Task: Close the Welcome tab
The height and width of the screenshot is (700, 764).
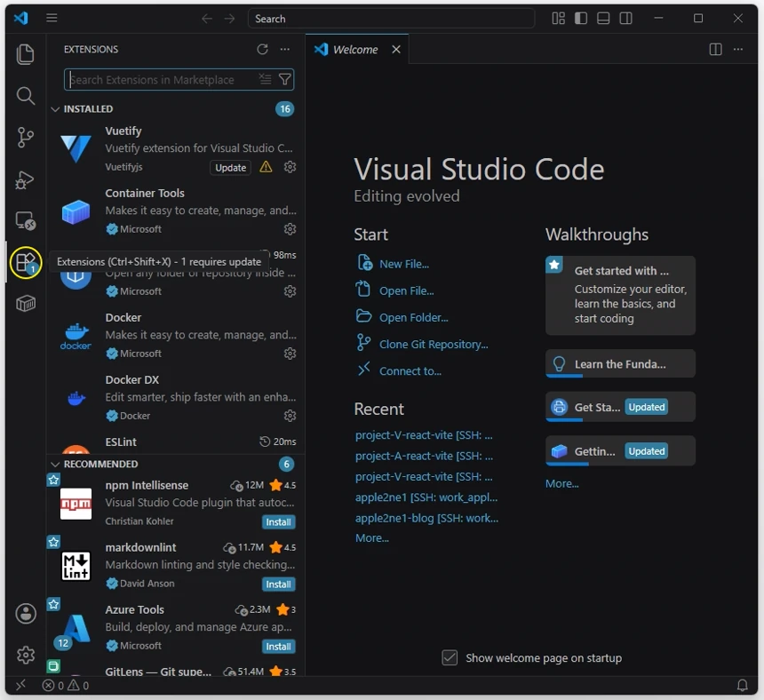Action: [x=396, y=49]
